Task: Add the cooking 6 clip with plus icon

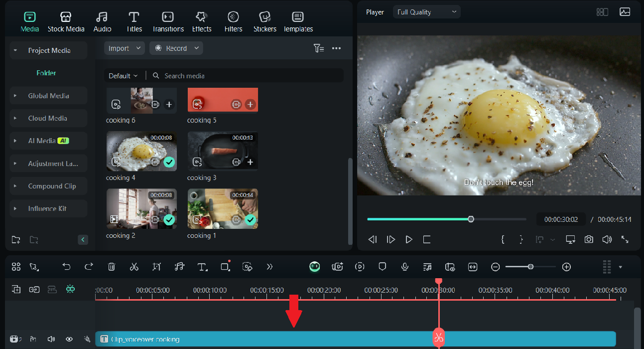Action: tap(169, 104)
